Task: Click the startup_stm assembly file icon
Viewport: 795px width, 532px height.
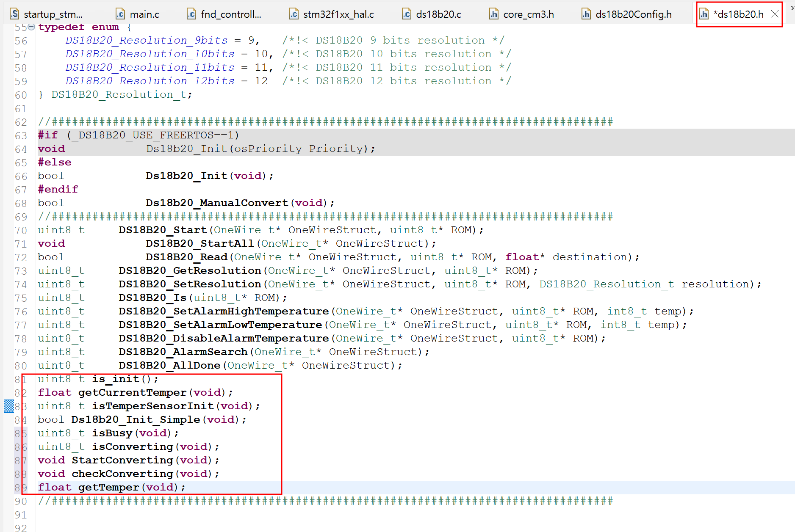Action: click(x=15, y=14)
